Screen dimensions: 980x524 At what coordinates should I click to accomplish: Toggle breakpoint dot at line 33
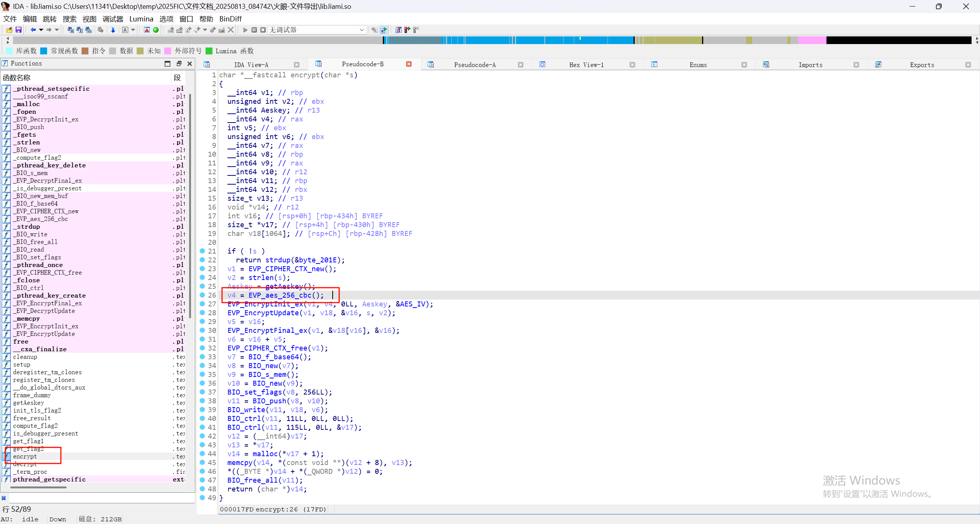202,357
